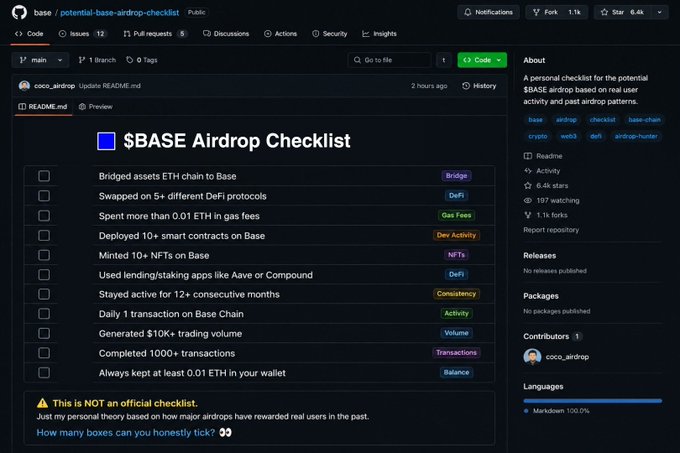Check Used lending/staking apps box

[x=44, y=274]
